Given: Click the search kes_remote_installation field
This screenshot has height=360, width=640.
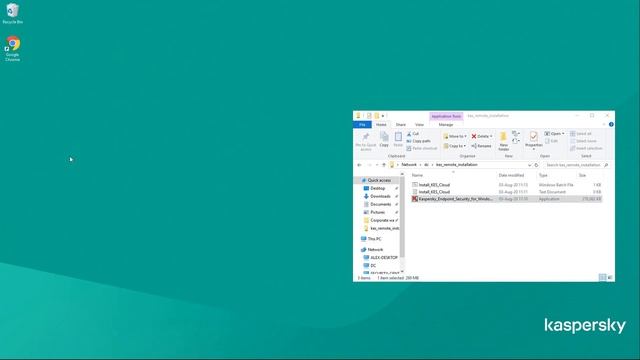Looking at the screenshot, I should point(576,165).
